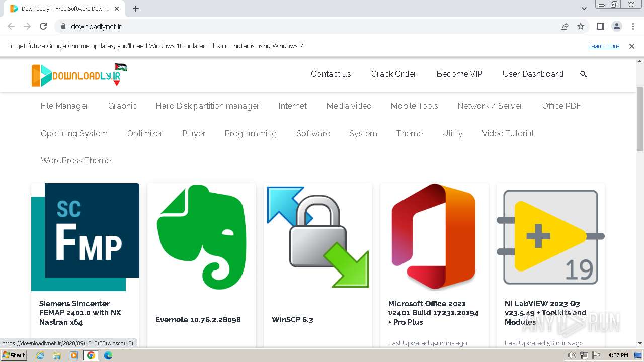Open Player category
Image resolution: width=644 pixels, height=362 pixels.
pos(194,133)
